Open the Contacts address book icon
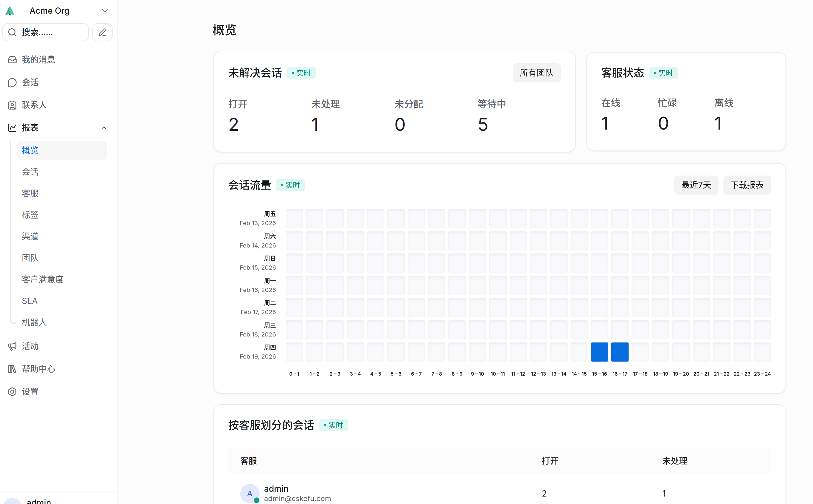Image resolution: width=813 pixels, height=504 pixels. tap(12, 105)
